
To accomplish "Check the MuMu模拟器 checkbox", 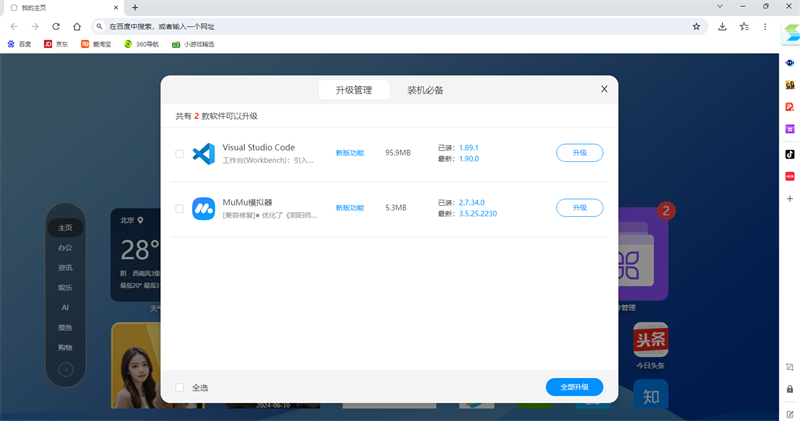I will tap(180, 208).
